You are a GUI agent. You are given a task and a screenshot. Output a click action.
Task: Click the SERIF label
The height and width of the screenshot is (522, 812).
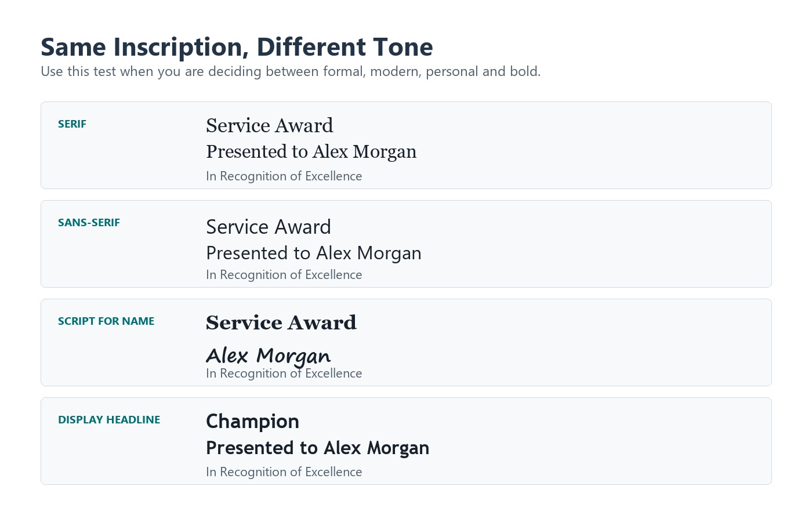[72, 124]
